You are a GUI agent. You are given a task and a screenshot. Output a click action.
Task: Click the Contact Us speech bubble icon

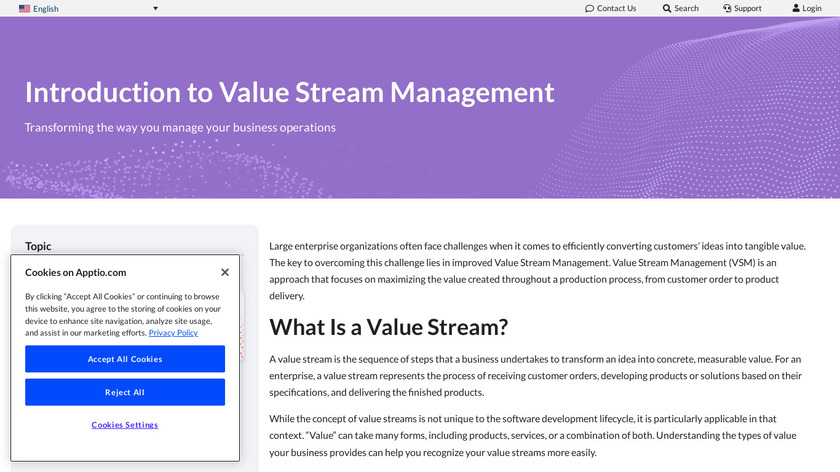coord(589,8)
